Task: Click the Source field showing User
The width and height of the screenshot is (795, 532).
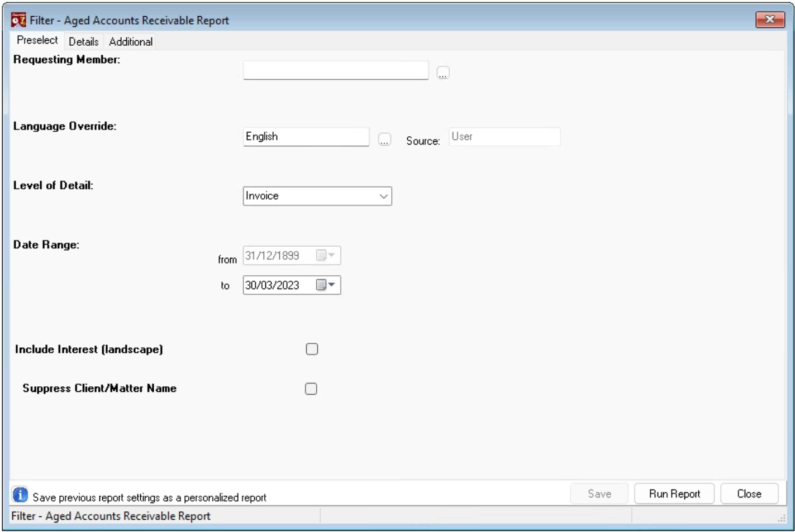Action: tap(504, 137)
